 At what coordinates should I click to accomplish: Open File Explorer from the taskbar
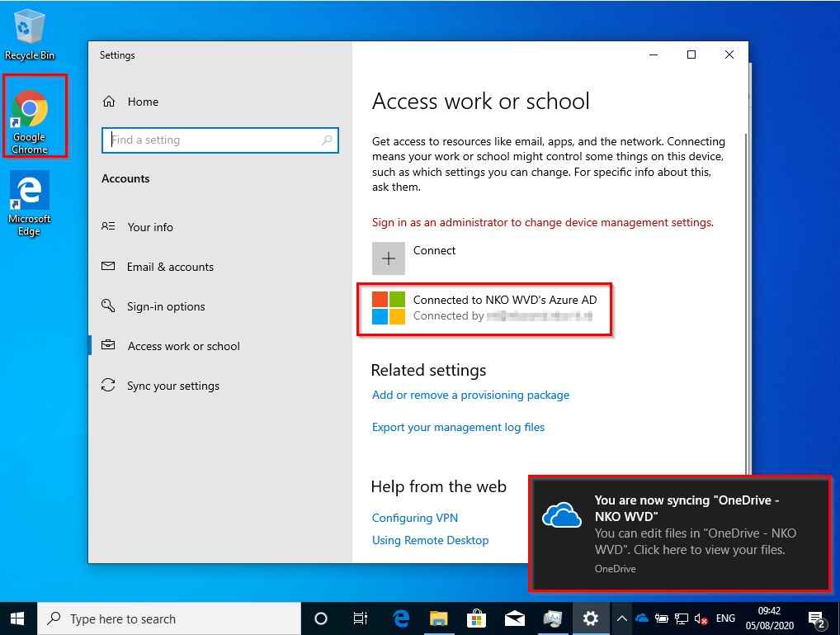(x=438, y=619)
